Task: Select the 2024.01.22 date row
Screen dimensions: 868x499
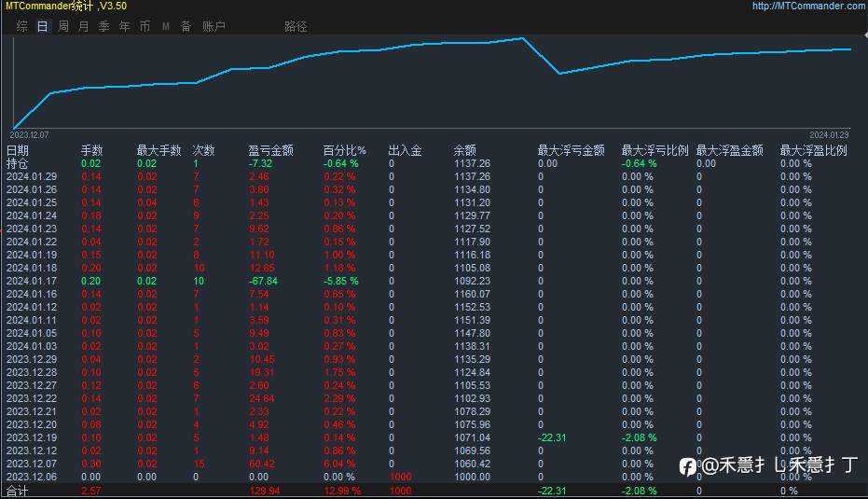Action: click(32, 242)
